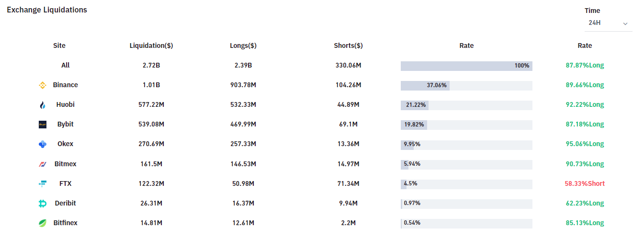Select the All exchanges row label

66,66
